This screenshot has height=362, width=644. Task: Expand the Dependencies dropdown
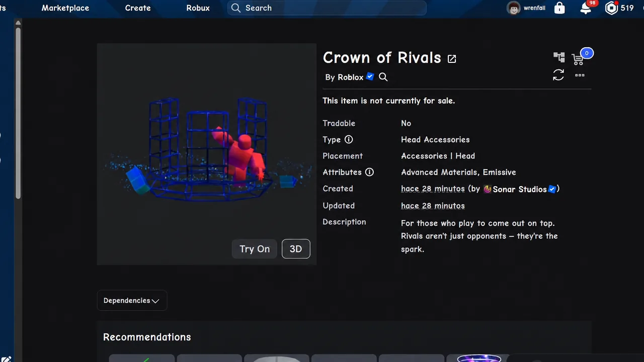(132, 301)
